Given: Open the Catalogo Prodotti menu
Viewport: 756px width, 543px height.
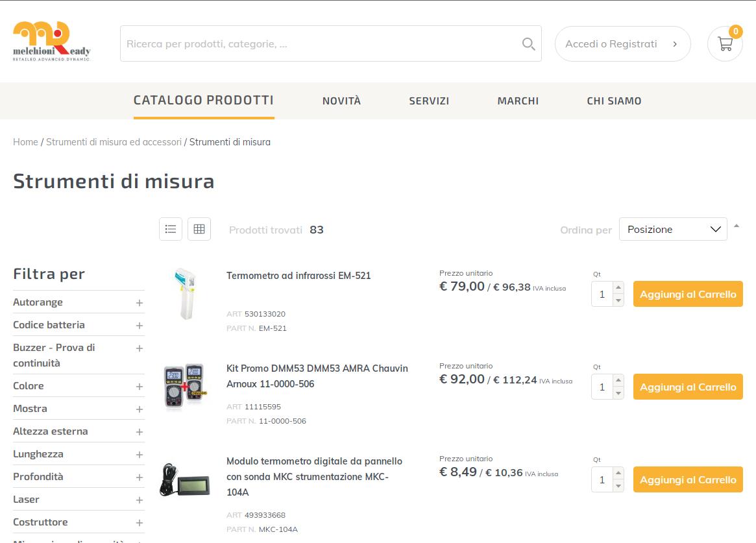Looking at the screenshot, I should pos(204,101).
